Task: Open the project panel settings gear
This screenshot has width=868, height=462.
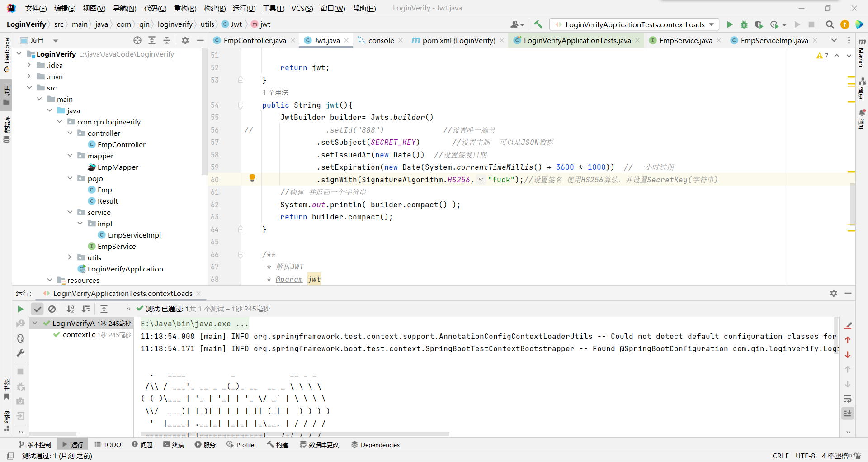Action: (x=185, y=40)
